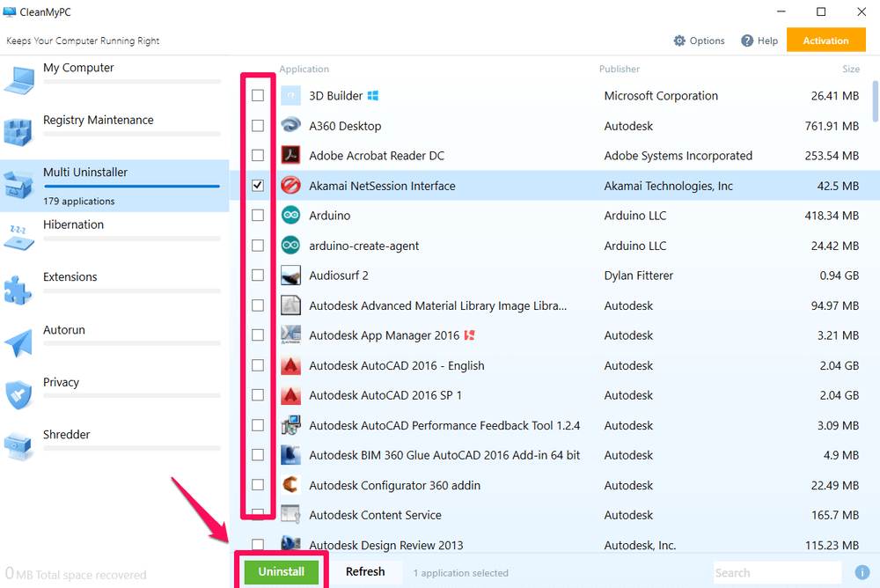Click the Hibernation sleeping icon
This screenshot has height=588, width=880.
(x=18, y=237)
